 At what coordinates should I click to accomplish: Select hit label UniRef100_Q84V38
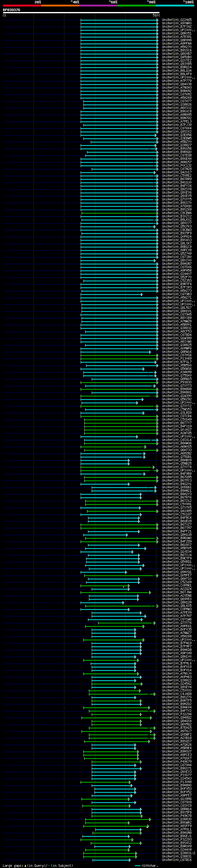coord(177,84)
